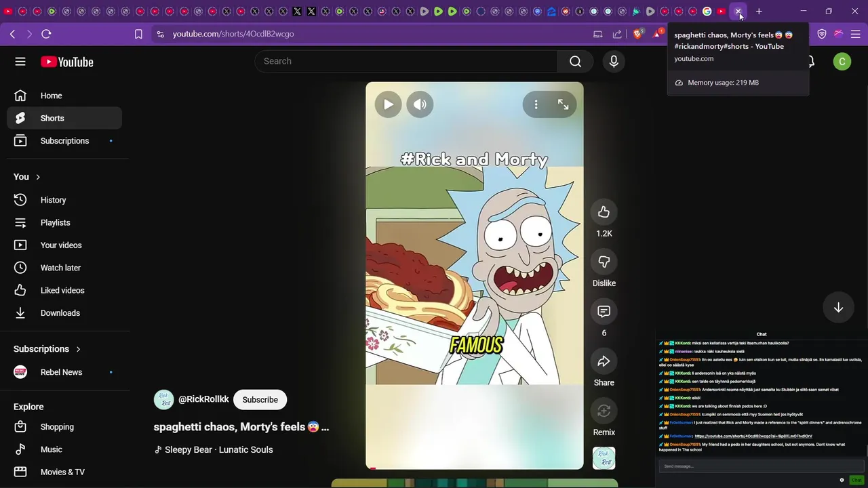The image size is (868, 488).
Task: Click the install/cast screen icon in address bar
Action: [597, 34]
